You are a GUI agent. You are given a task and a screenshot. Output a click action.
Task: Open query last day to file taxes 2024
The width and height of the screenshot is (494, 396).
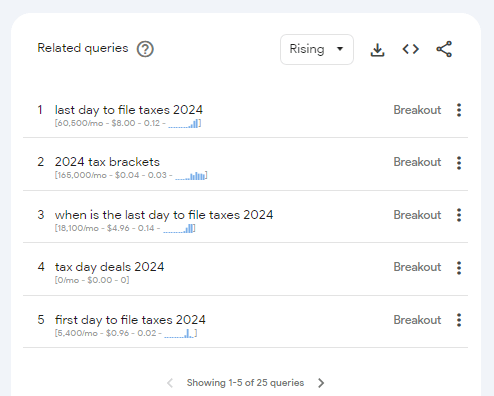tap(129, 110)
